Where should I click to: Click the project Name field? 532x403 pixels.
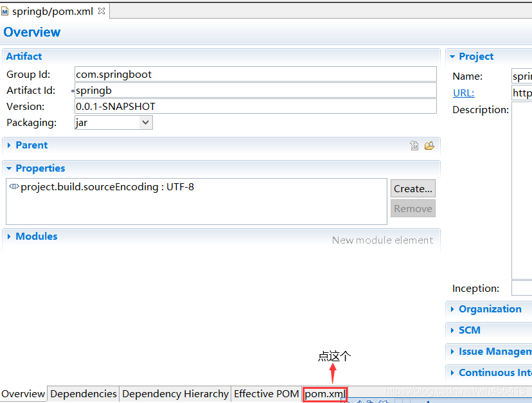[x=522, y=76]
